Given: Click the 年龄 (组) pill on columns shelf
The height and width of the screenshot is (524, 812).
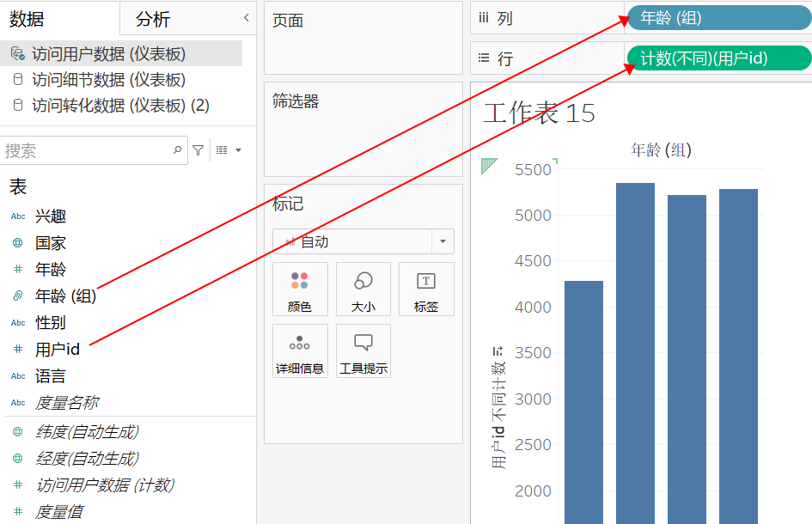Looking at the screenshot, I should pos(719,17).
